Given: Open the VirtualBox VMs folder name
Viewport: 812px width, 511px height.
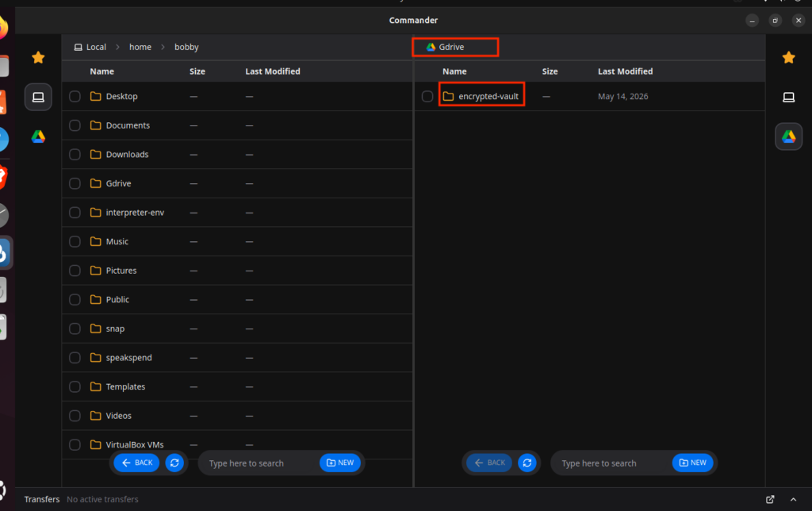Looking at the screenshot, I should tap(135, 444).
